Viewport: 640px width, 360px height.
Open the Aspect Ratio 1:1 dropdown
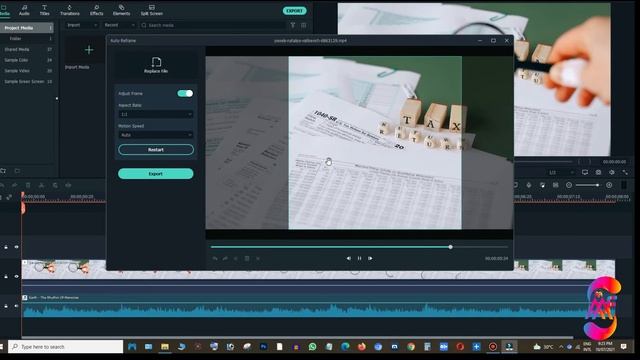click(156, 114)
